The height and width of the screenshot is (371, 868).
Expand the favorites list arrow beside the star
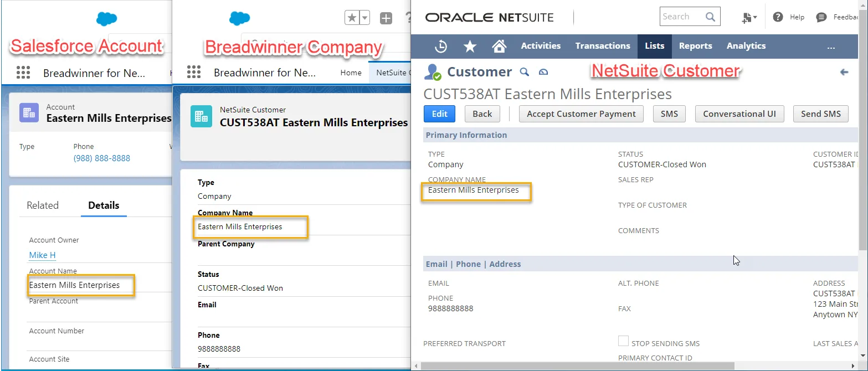(365, 18)
